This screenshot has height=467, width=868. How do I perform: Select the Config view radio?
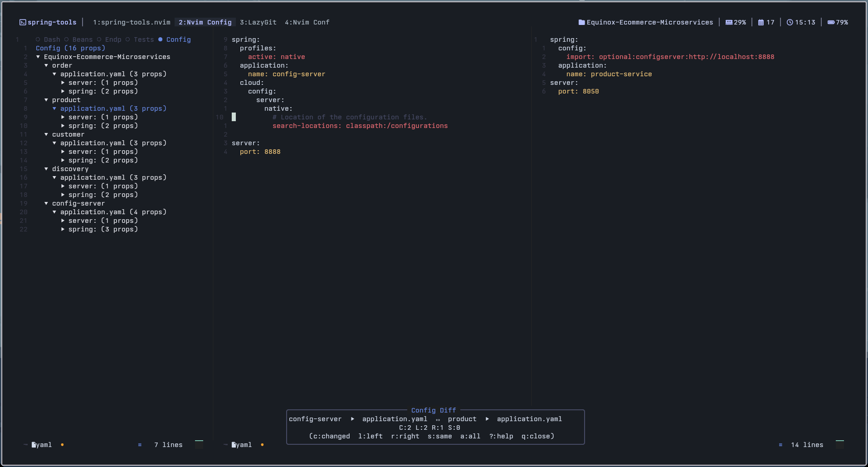tap(161, 39)
